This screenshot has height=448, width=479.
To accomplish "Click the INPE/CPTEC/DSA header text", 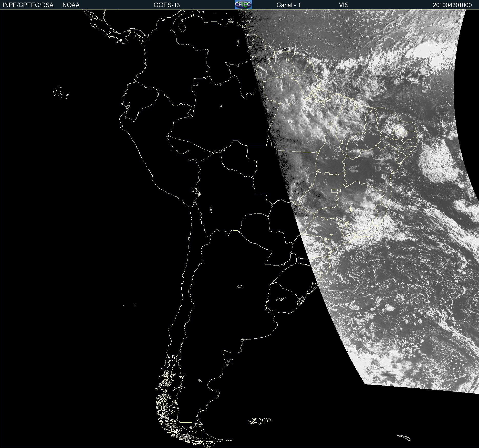I will [28, 5].
